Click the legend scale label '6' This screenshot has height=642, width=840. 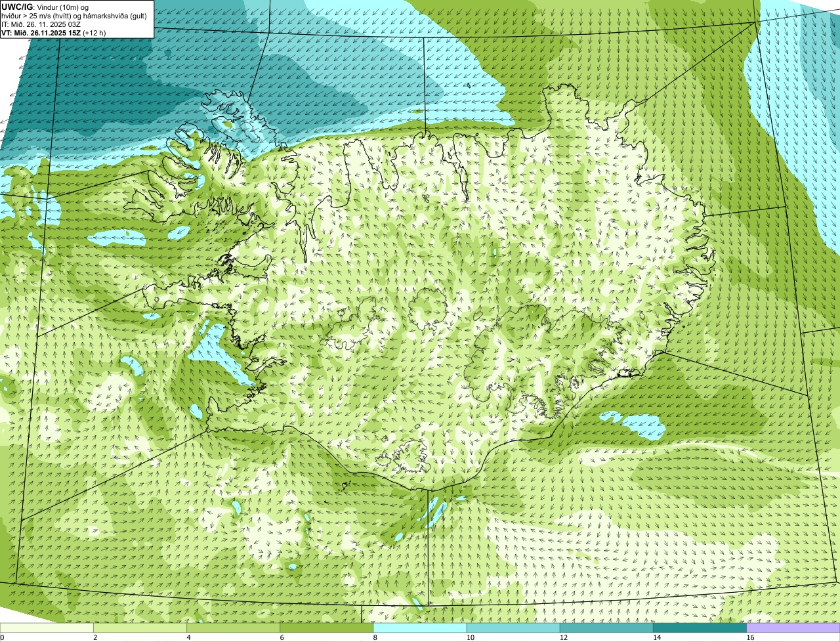pos(282,637)
